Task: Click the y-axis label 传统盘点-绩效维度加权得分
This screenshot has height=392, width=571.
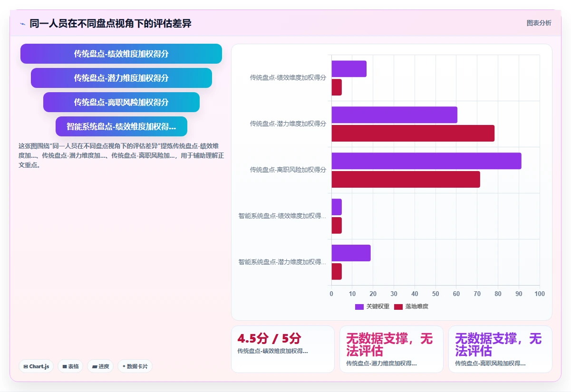Action: coord(288,77)
